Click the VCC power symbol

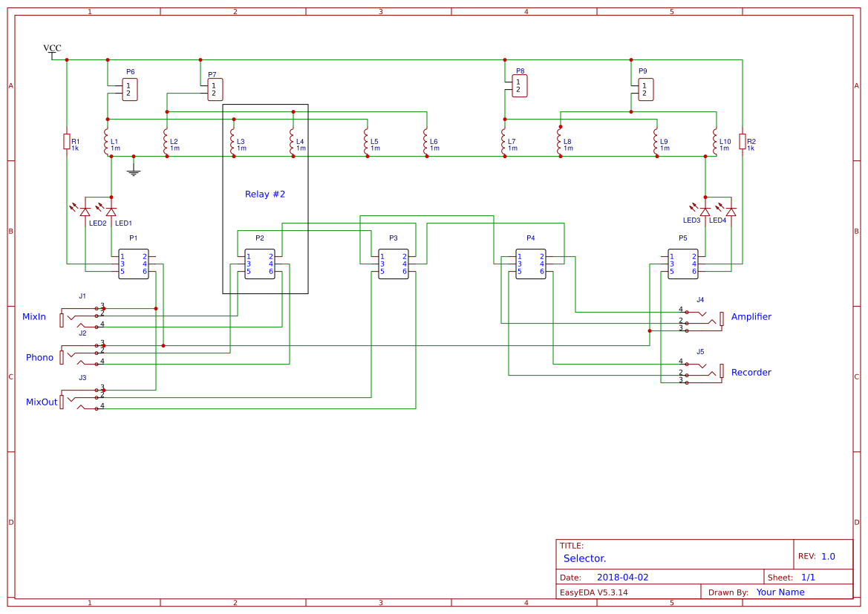tap(52, 51)
